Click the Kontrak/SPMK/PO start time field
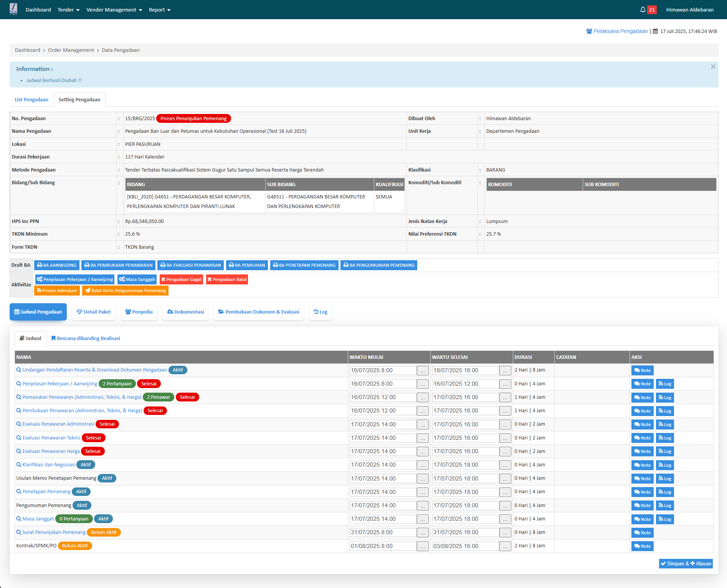Image resolution: width=727 pixels, height=588 pixels. [383, 546]
